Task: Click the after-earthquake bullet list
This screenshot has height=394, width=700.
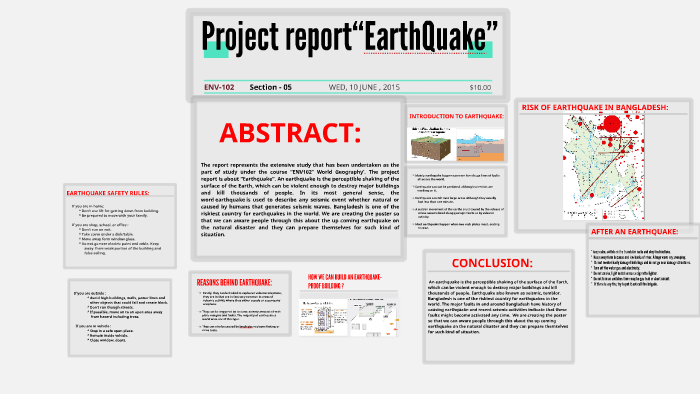Action: pos(641,268)
